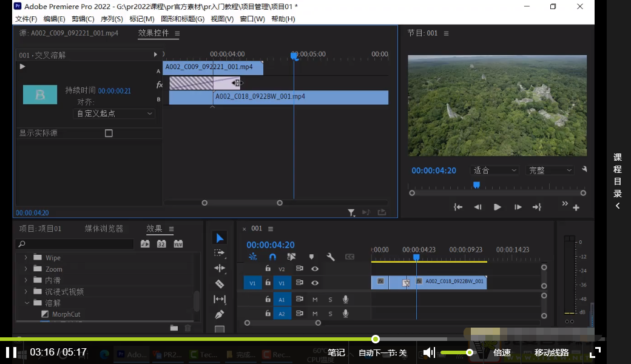Show more Program Monitor transport buttons
Viewport: 631px width, 364px height.
pos(565,203)
